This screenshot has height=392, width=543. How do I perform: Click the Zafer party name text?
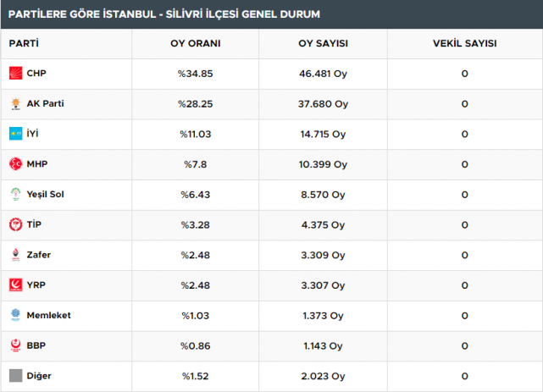tap(39, 255)
